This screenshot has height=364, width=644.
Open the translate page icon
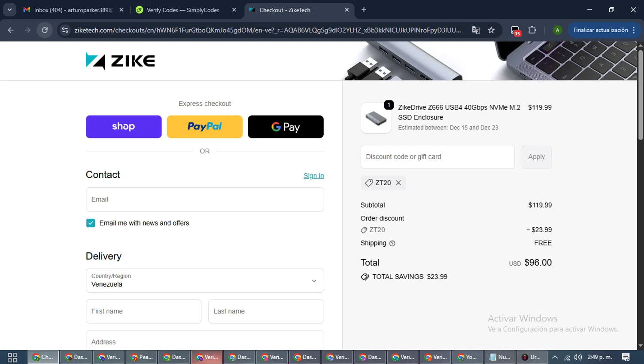pyautogui.click(x=476, y=30)
